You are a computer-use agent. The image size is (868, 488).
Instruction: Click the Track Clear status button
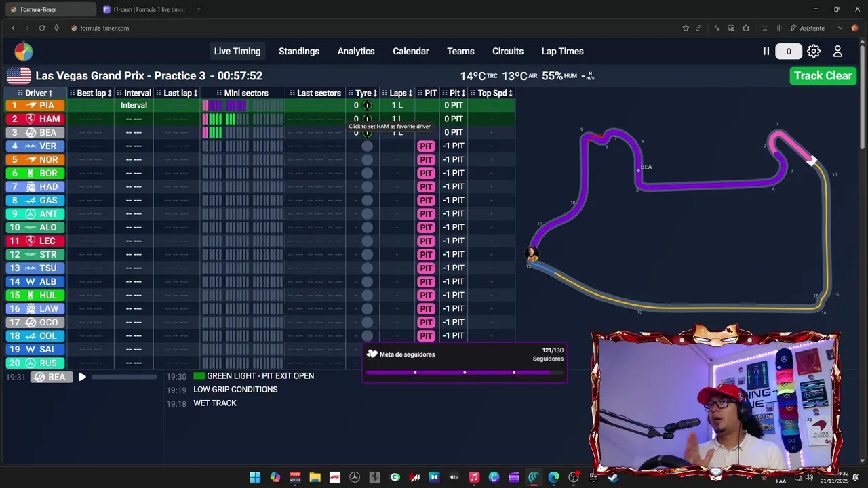[823, 76]
